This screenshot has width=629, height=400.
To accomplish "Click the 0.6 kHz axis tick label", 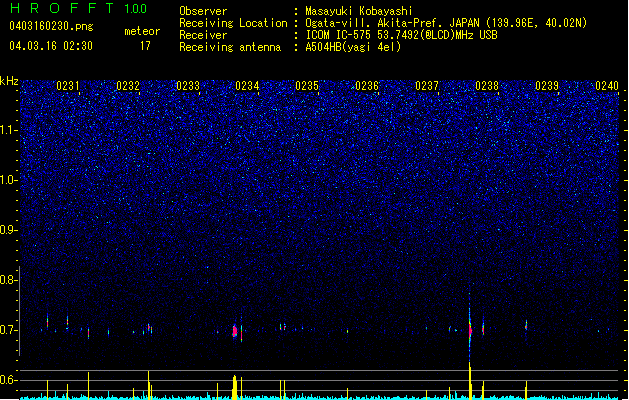I will 8,380.
